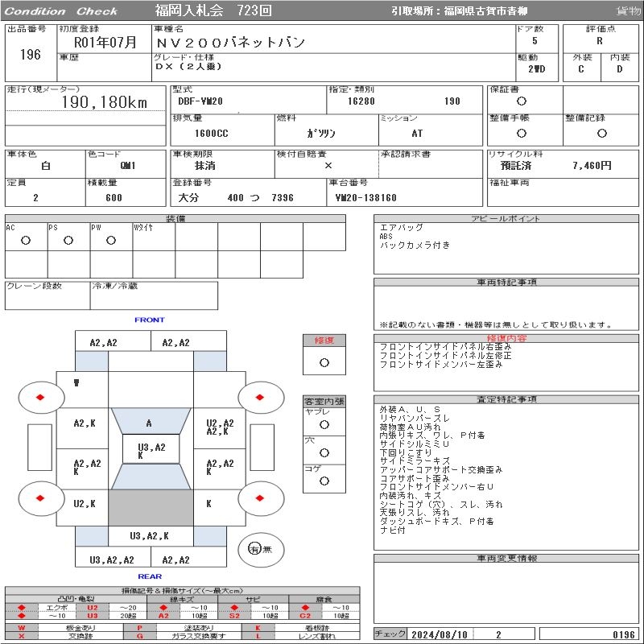Click the PS equipment circle
Image resolution: width=644 pixels, height=644 pixels.
tap(68, 240)
